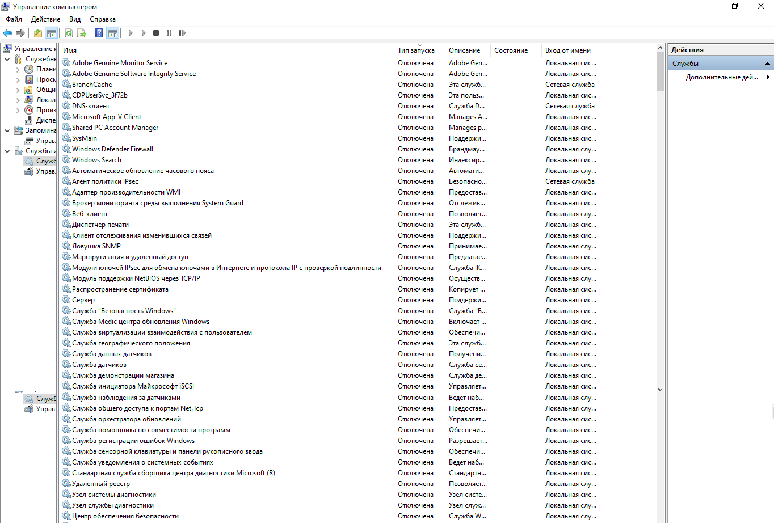This screenshot has width=774, height=532.
Task: Open the Справка menu
Action: (x=102, y=19)
